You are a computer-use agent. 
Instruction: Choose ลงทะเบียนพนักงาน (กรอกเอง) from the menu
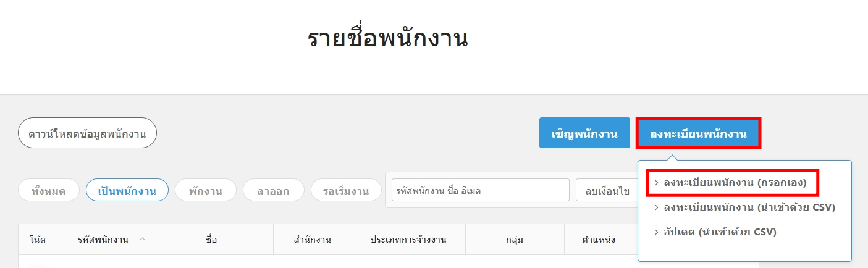pyautogui.click(x=735, y=183)
